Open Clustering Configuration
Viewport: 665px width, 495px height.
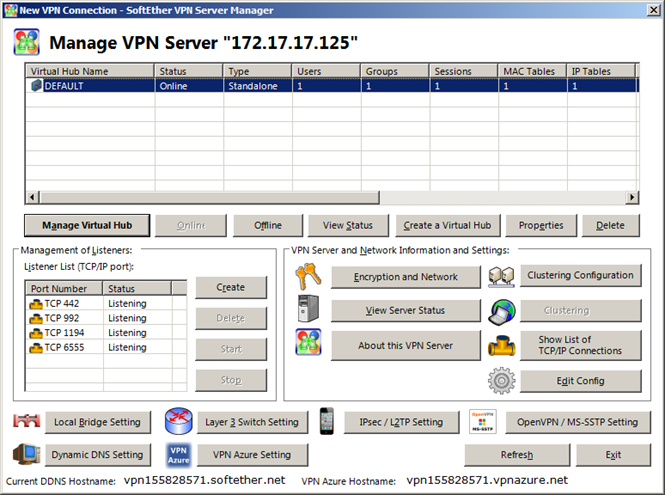pos(581,275)
